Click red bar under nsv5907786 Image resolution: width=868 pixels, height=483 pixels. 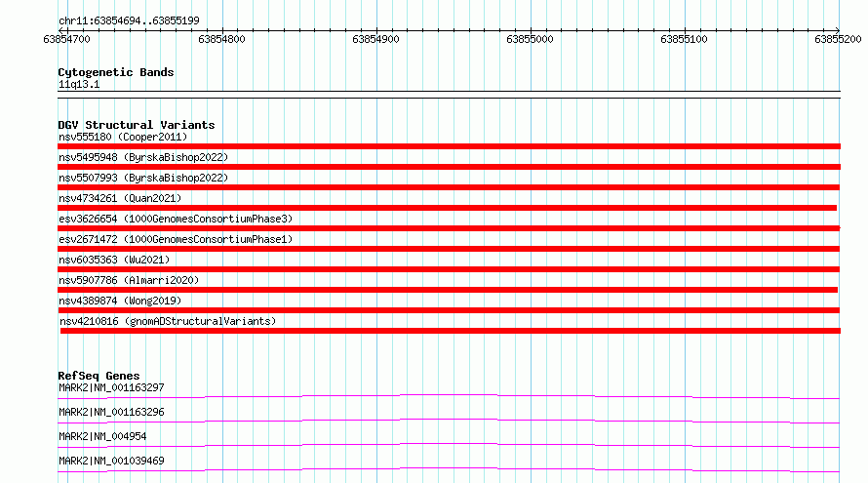pyautogui.click(x=448, y=290)
